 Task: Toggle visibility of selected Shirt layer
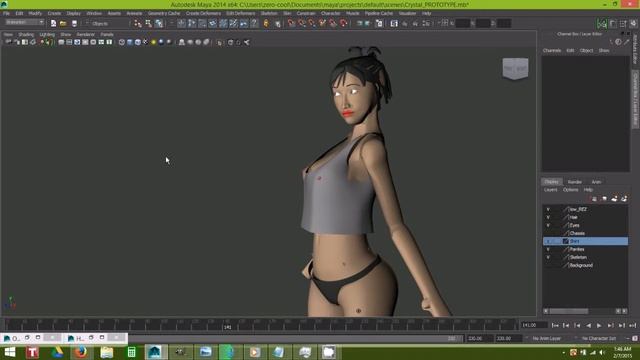coord(548,241)
